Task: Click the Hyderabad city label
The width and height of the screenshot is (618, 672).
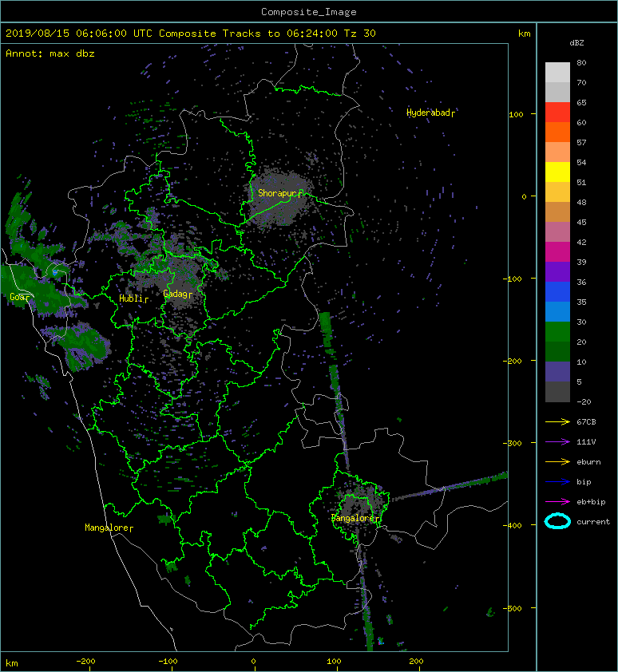Action: pyautogui.click(x=430, y=113)
